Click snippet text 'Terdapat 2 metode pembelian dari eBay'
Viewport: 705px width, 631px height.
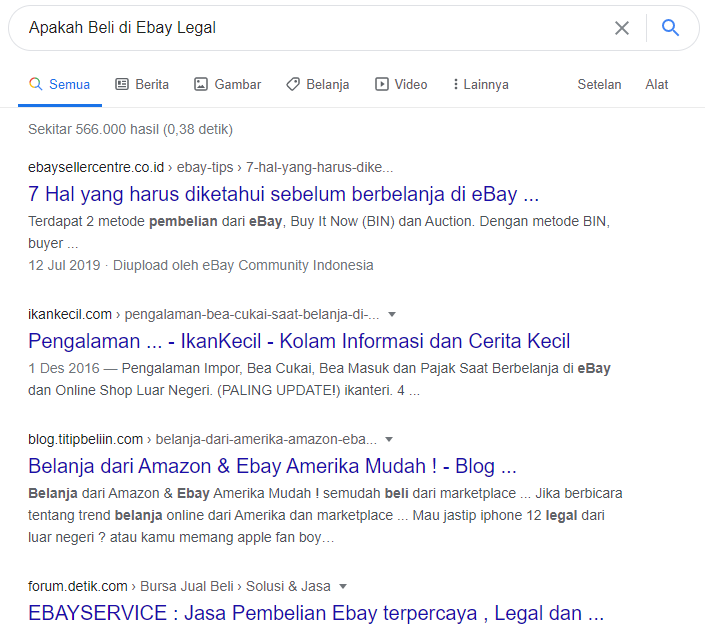tap(155, 221)
